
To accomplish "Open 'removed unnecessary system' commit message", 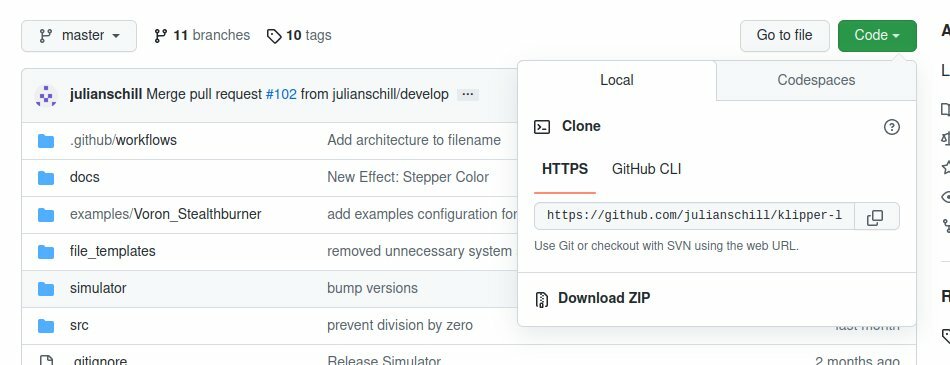I will pos(419,252).
